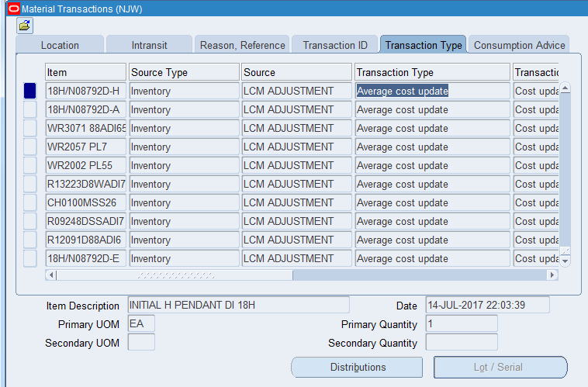Select record indicator for row 18H/N08792D-A
588x387 pixels.
pyautogui.click(x=30, y=109)
